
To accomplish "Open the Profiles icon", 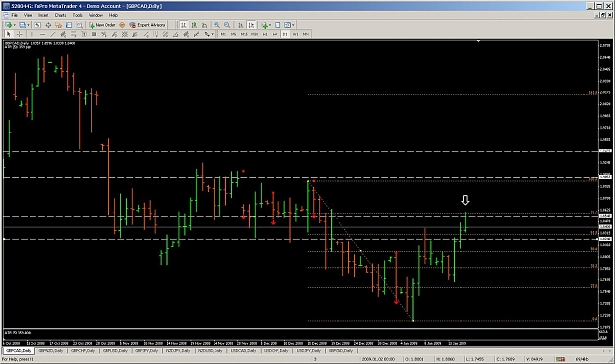I will pos(22,25).
